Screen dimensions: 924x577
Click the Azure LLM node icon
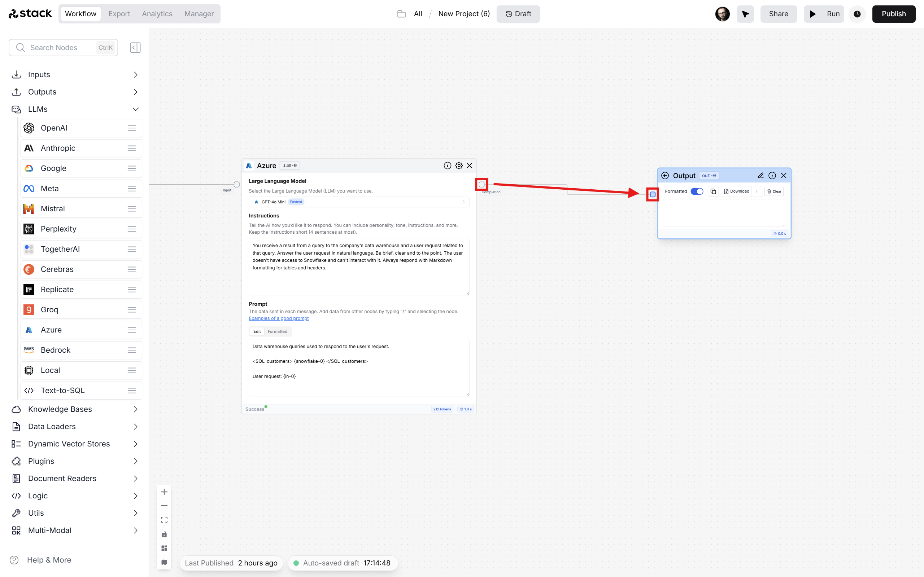[252, 166]
